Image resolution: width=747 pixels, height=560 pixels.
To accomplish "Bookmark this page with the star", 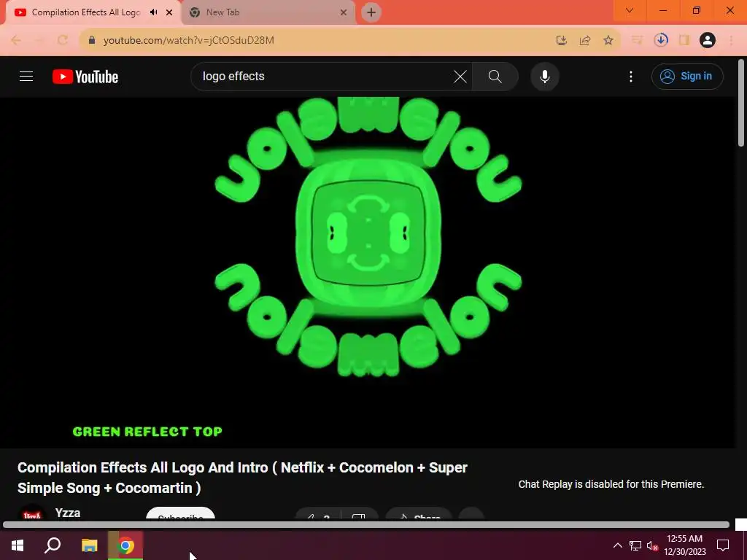I will (x=608, y=40).
